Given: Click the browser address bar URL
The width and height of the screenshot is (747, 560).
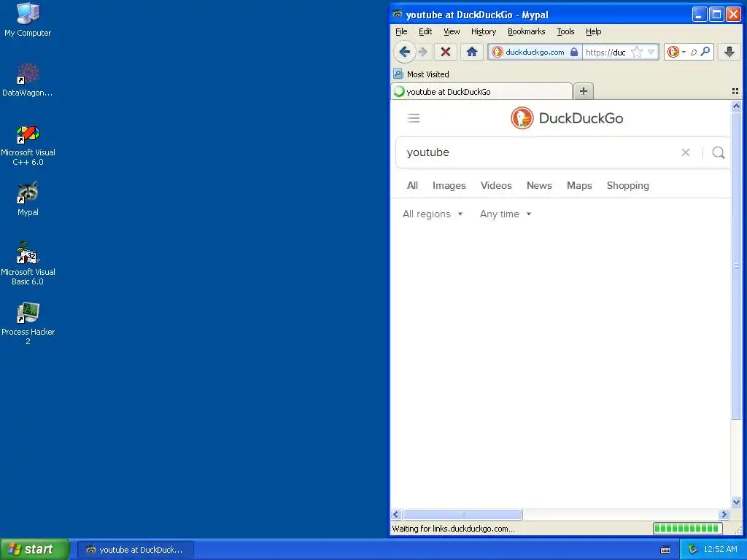Looking at the screenshot, I should (605, 52).
